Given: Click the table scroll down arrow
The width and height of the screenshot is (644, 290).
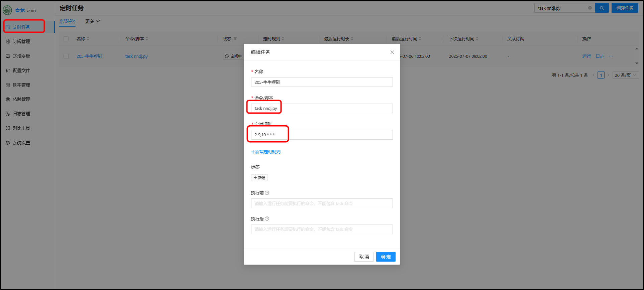Looking at the screenshot, I should [x=637, y=63].
